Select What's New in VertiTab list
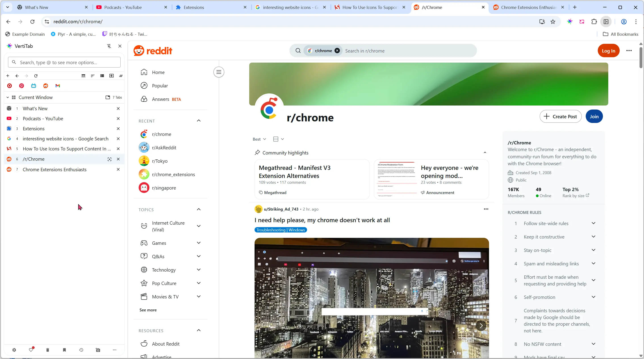Image resolution: width=644 pixels, height=359 pixels. (64, 108)
